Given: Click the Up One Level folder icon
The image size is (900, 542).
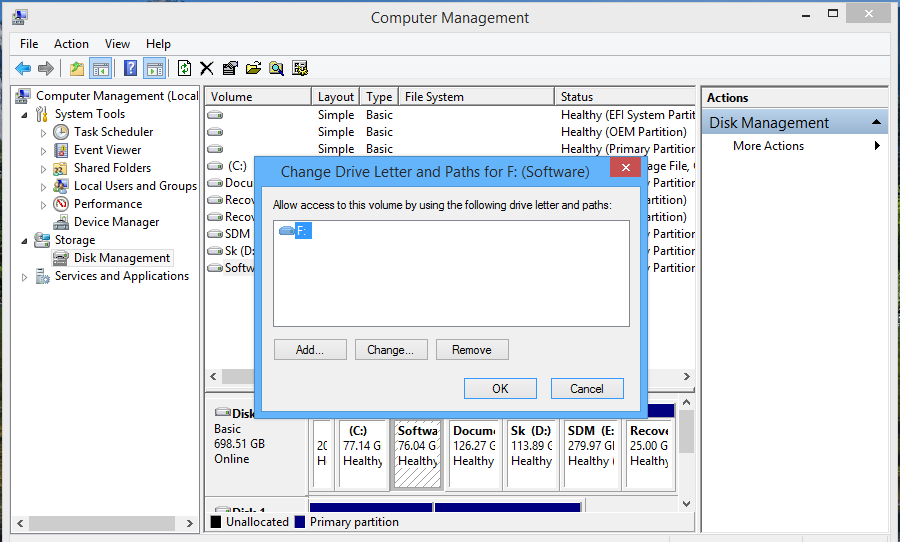Looking at the screenshot, I should click(77, 69).
